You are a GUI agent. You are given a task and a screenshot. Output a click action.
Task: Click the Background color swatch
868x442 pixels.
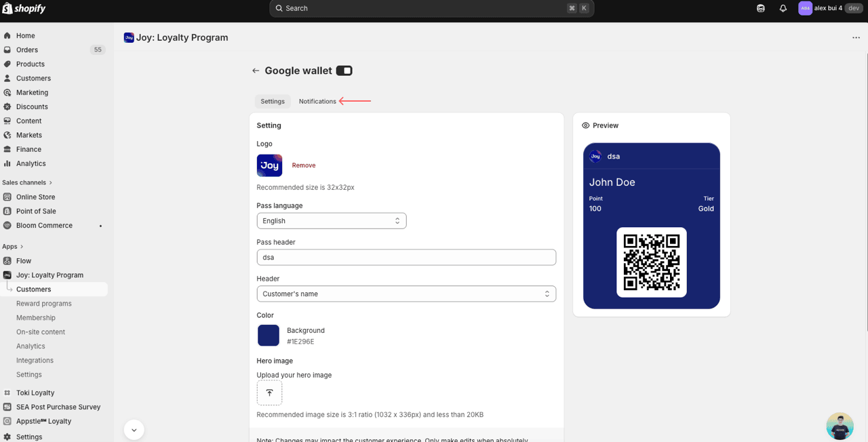[269, 336]
